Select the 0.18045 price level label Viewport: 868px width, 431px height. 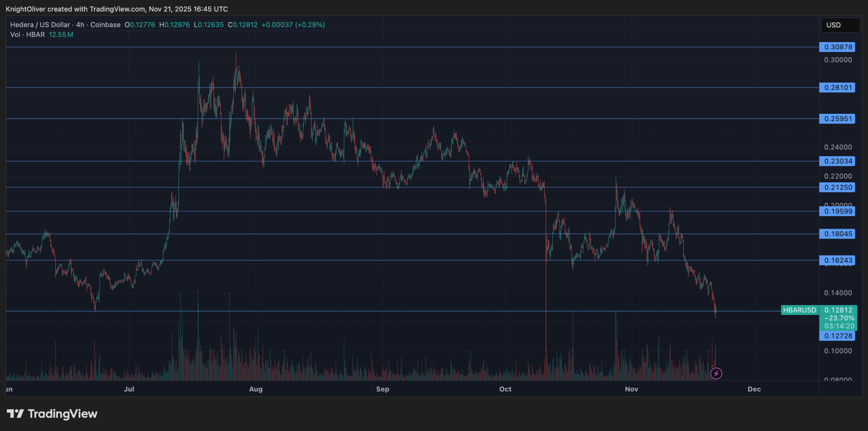tap(837, 234)
